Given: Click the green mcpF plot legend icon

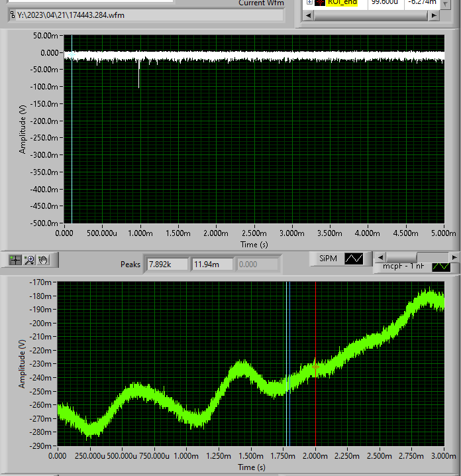Looking at the screenshot, I should [x=441, y=267].
